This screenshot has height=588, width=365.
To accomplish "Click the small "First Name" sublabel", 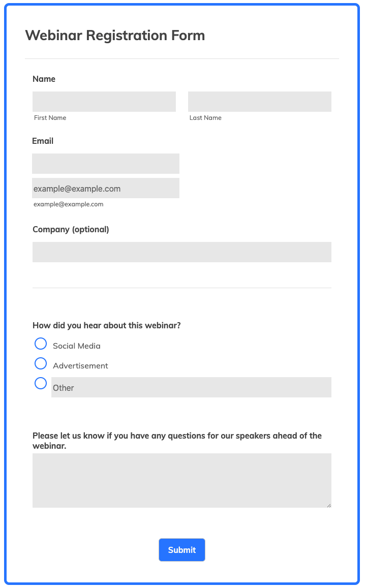I will (50, 118).
